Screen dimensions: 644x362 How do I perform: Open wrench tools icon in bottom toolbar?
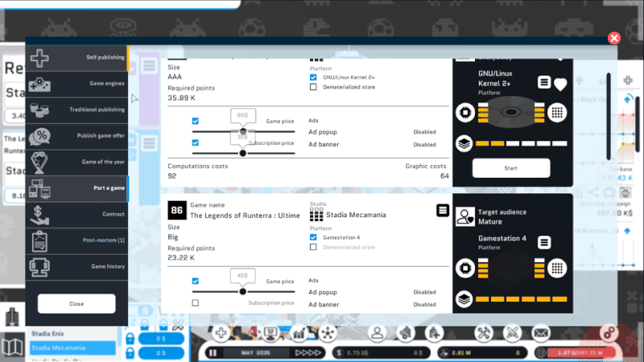[484, 333]
